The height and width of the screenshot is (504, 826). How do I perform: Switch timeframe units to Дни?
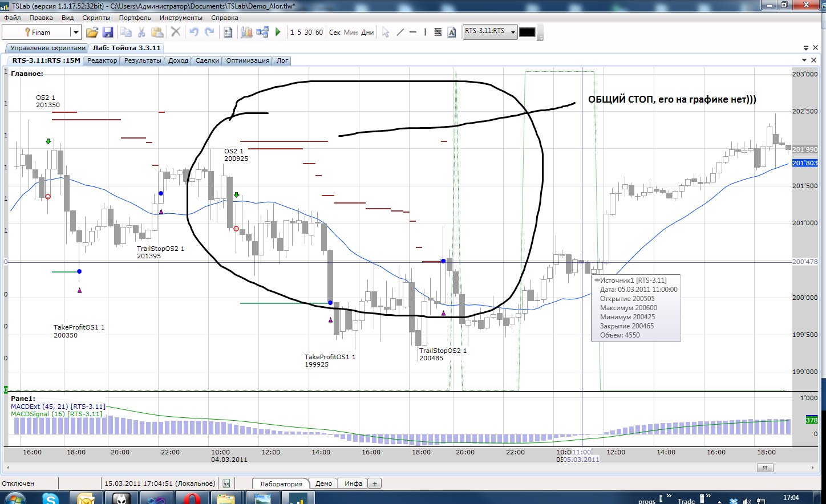click(x=367, y=32)
